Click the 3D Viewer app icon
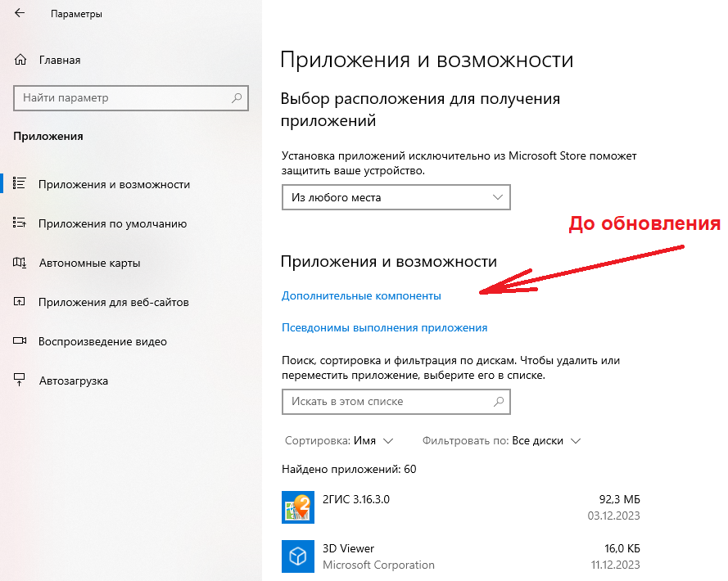Viewport: 728px width, 581px height. 298,556
